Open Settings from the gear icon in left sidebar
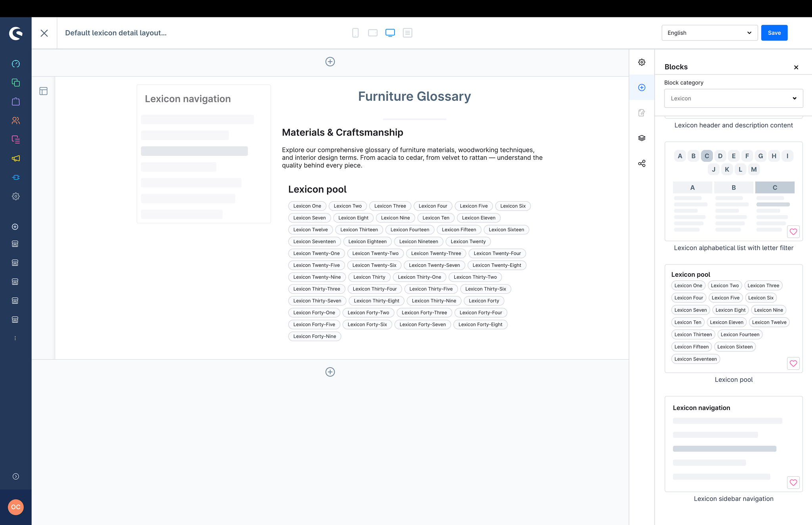 (x=15, y=196)
